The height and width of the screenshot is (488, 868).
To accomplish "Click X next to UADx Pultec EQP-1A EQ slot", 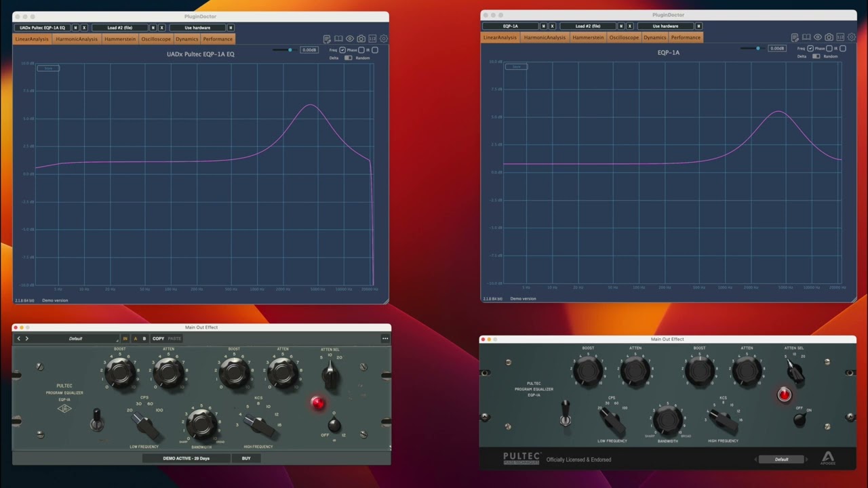I will point(84,28).
